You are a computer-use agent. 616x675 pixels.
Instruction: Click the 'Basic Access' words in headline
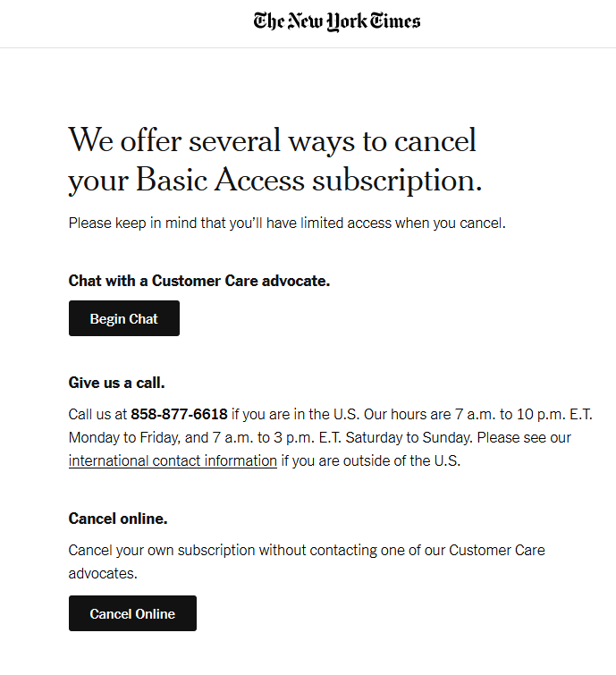pos(221,180)
